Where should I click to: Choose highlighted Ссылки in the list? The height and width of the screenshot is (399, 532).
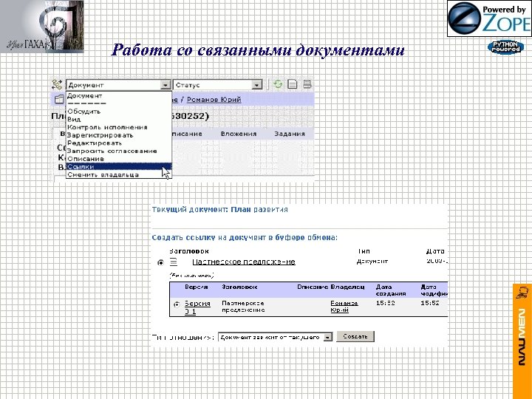pyautogui.click(x=119, y=166)
